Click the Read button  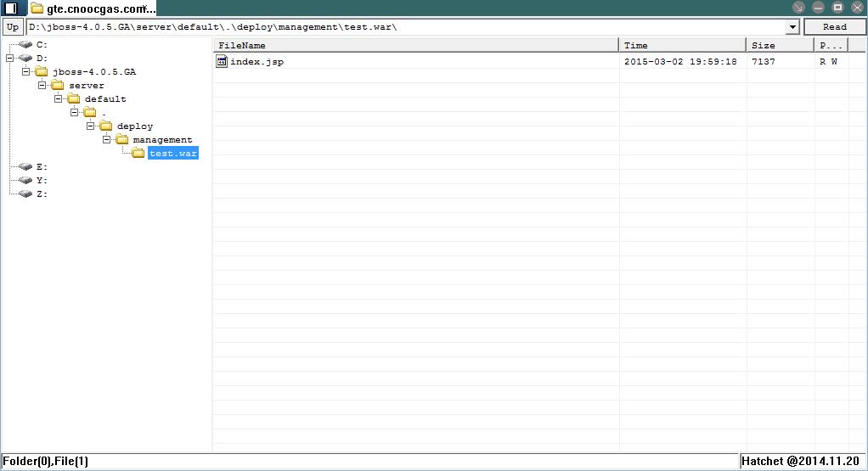(x=834, y=26)
